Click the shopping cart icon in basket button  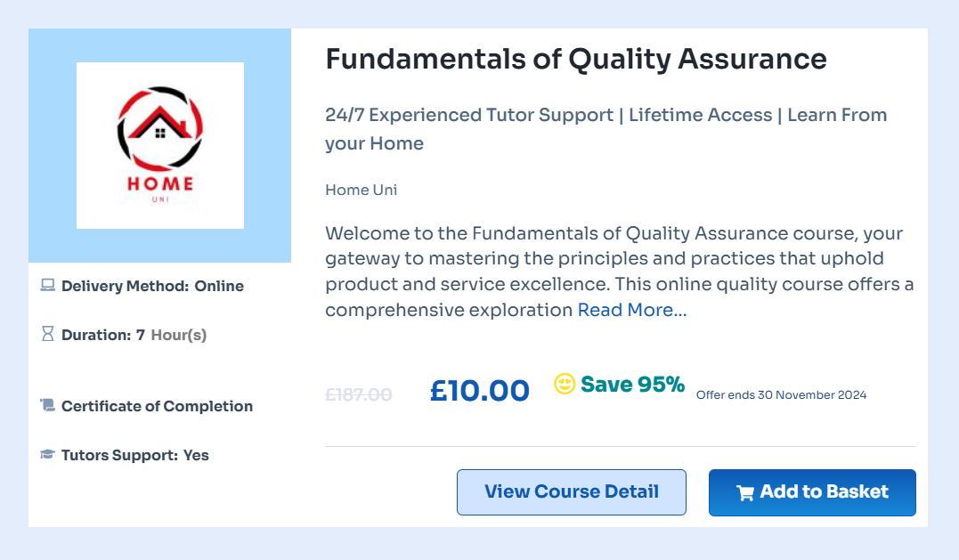[x=745, y=492]
